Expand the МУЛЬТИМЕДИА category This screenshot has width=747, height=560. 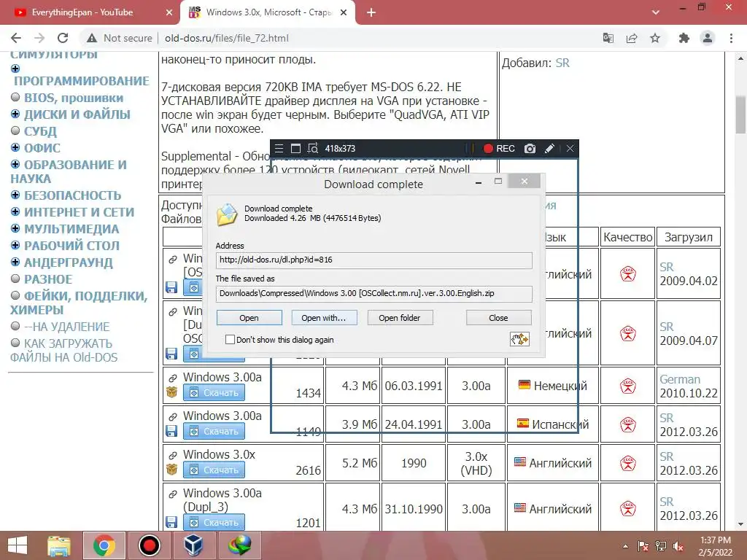[x=15, y=228]
